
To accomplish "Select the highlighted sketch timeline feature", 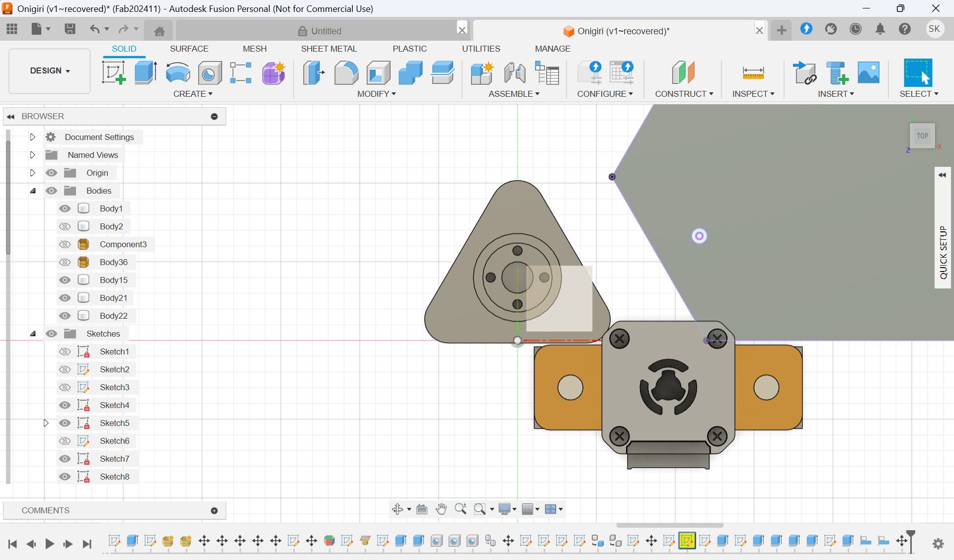I will click(x=687, y=541).
